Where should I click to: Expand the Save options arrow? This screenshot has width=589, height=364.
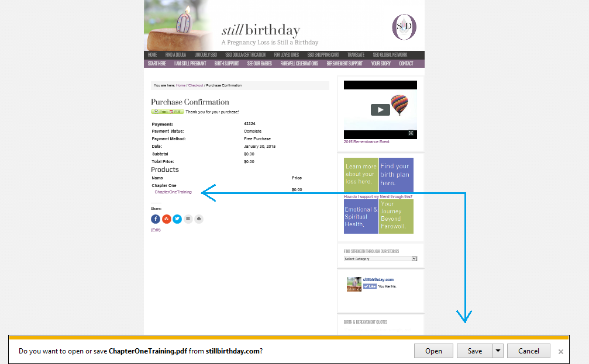coord(498,351)
